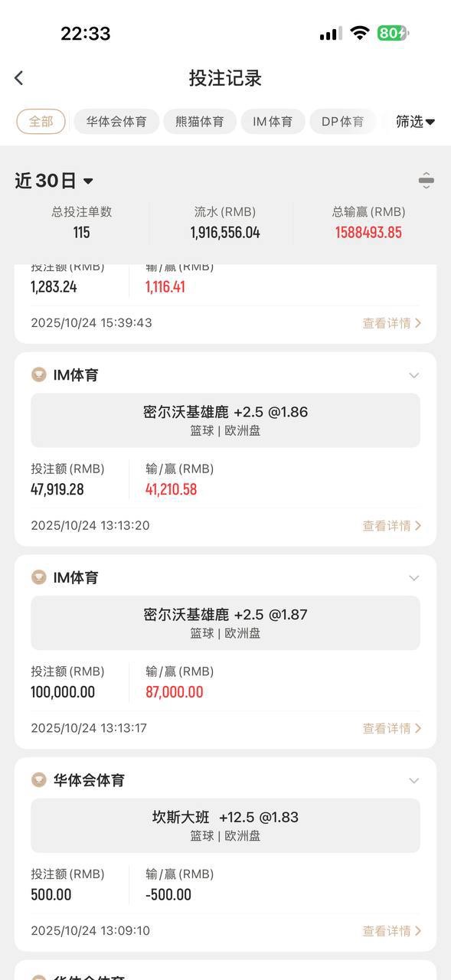This screenshot has height=980, width=451.
Task: Select the 全部 filter chip
Action: 41,122
